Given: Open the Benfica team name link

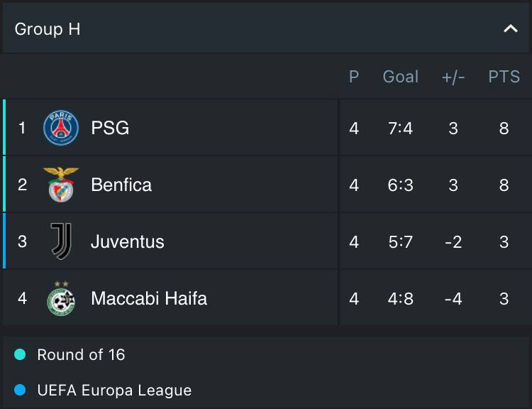Looking at the screenshot, I should point(121,185).
